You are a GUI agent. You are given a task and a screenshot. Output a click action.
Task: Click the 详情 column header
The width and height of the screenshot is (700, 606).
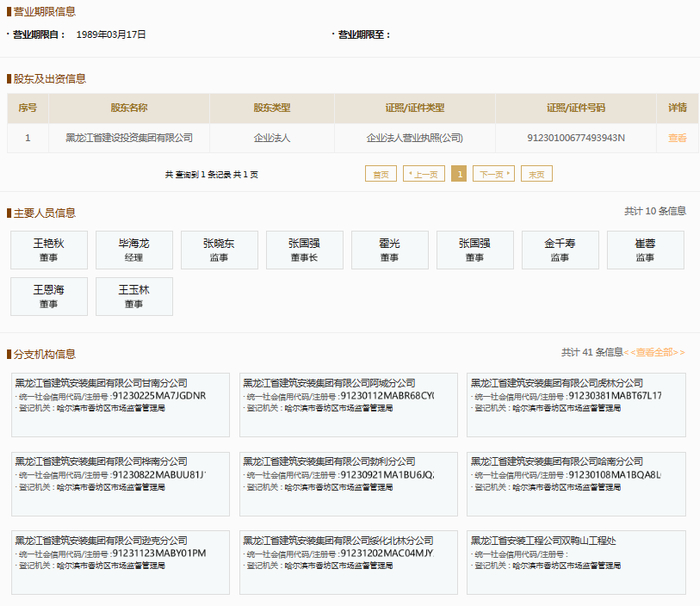coord(677,108)
